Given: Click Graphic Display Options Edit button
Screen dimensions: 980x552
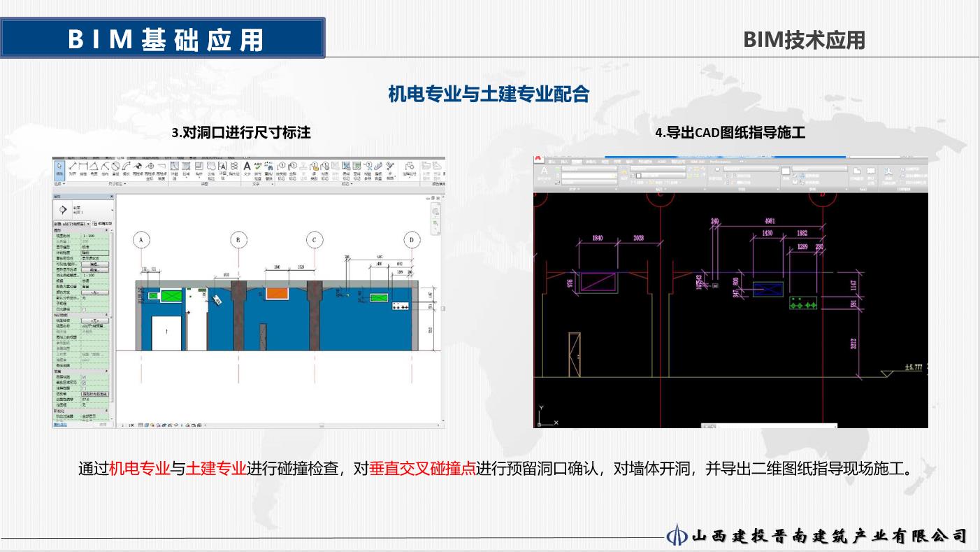Looking at the screenshot, I should [x=95, y=270].
